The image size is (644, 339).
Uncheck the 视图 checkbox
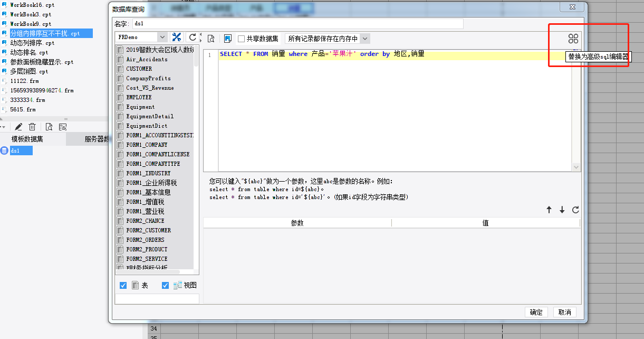click(166, 285)
